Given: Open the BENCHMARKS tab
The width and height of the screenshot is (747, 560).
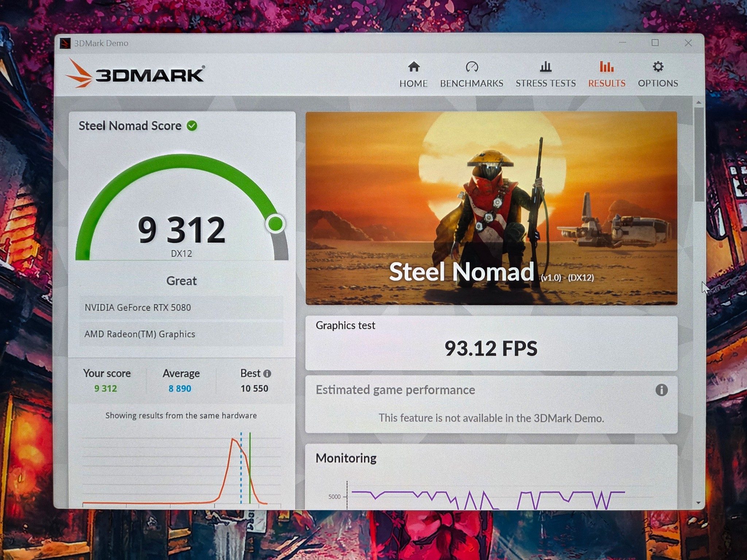Looking at the screenshot, I should pos(472,75).
